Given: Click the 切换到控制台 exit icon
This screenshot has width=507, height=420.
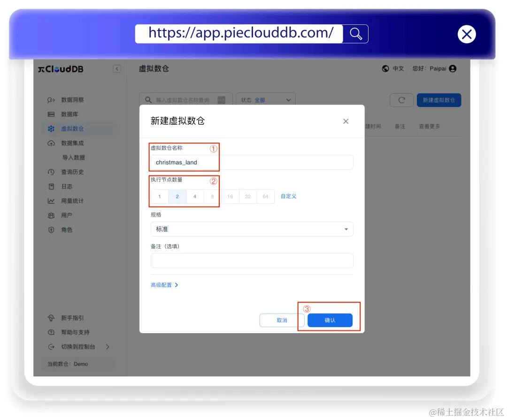Looking at the screenshot, I should (x=51, y=347).
